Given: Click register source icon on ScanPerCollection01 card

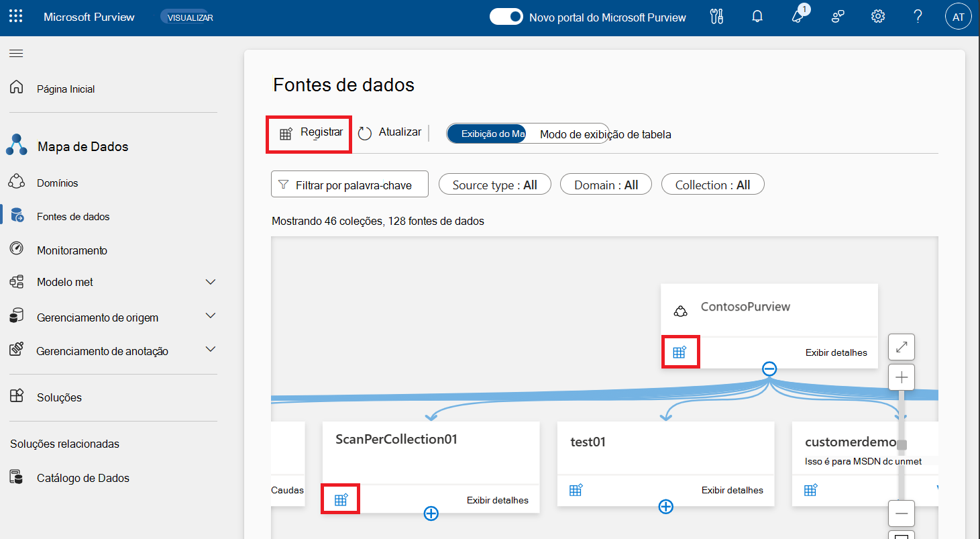Looking at the screenshot, I should point(341,499).
